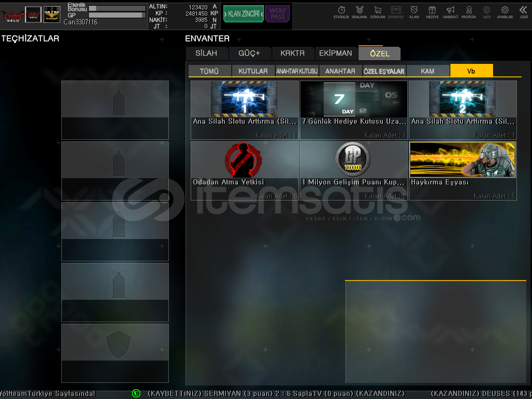Viewport: 532px width, 399px height.
Task: Open the HEDİYE gift box icon
Action: (x=432, y=12)
